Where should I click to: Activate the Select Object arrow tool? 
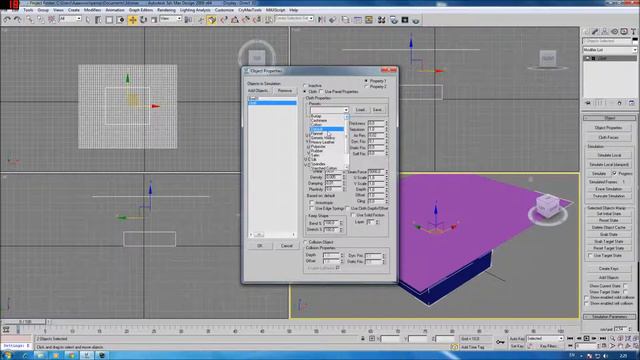[88, 20]
